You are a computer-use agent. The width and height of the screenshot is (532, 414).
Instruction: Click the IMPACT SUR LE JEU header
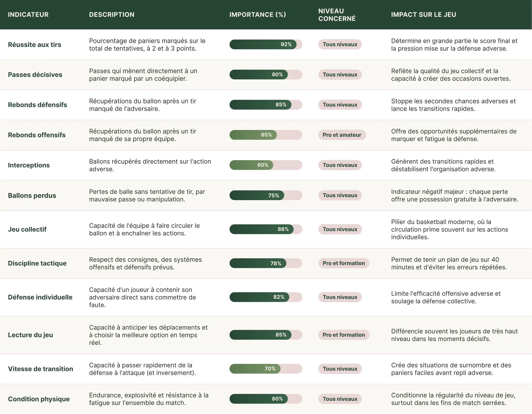pos(424,14)
